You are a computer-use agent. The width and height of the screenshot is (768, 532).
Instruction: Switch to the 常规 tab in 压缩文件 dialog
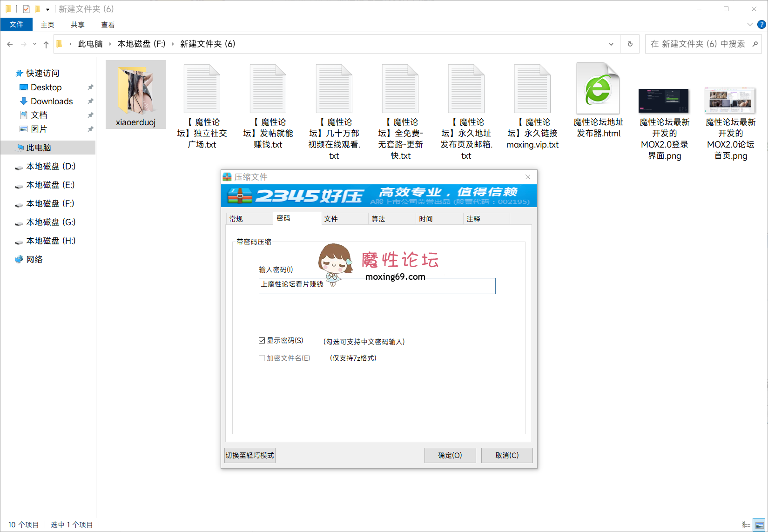click(x=249, y=219)
